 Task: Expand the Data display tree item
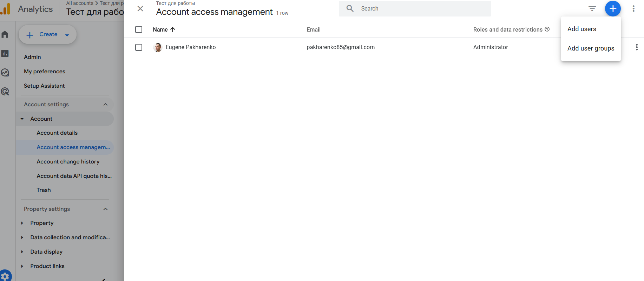coord(22,252)
